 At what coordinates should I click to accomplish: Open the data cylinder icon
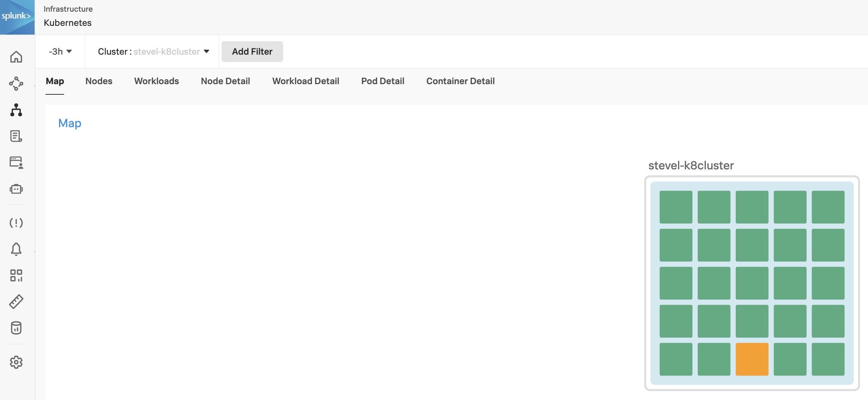pyautogui.click(x=16, y=328)
